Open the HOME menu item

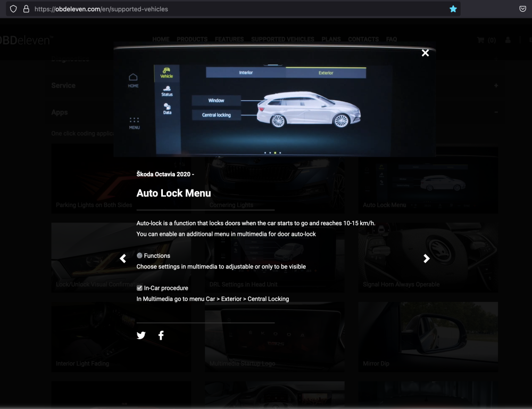(x=161, y=39)
